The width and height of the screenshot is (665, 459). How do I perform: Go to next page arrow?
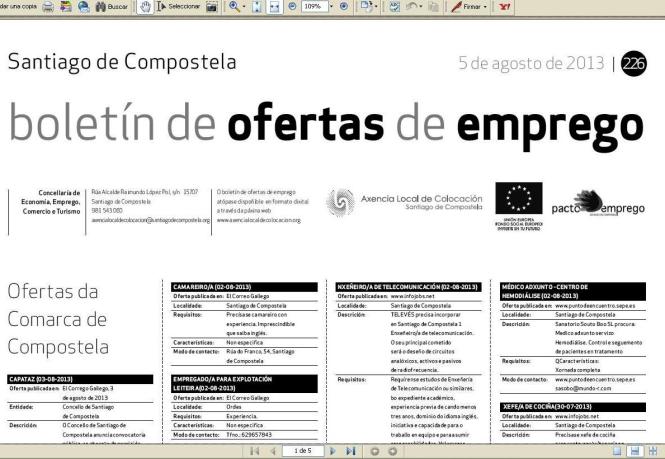coord(332,451)
